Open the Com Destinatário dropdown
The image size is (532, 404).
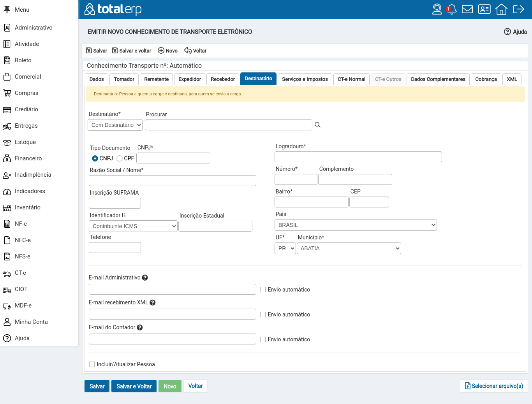(x=115, y=125)
